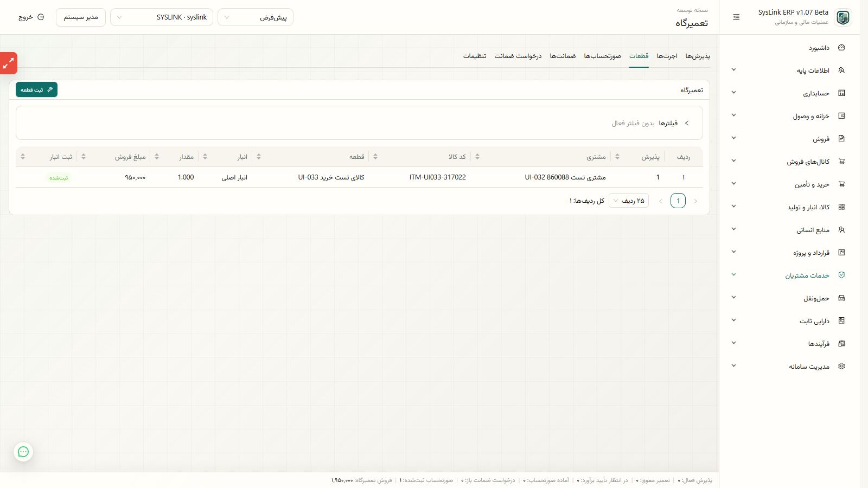Click item code ITM-UI033-317022
868x488 pixels.
pyautogui.click(x=438, y=177)
